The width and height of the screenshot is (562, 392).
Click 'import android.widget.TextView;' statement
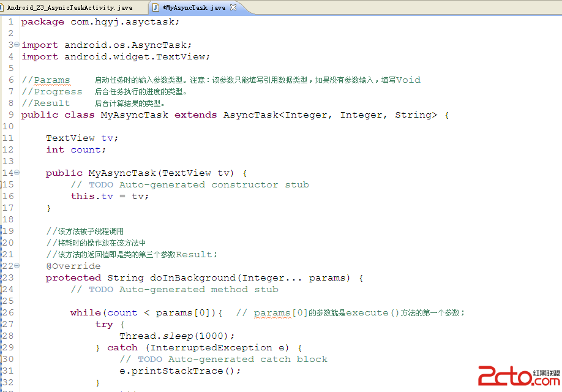pos(116,57)
